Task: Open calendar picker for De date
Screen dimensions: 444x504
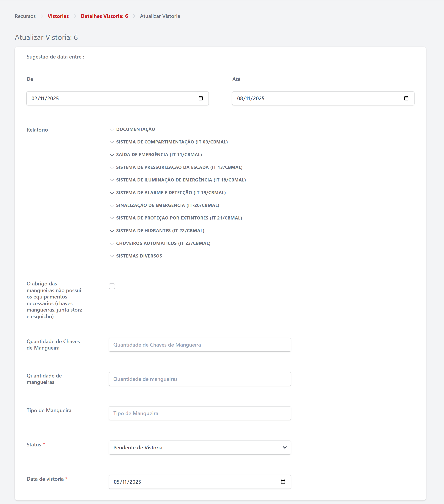Action: pyautogui.click(x=200, y=98)
